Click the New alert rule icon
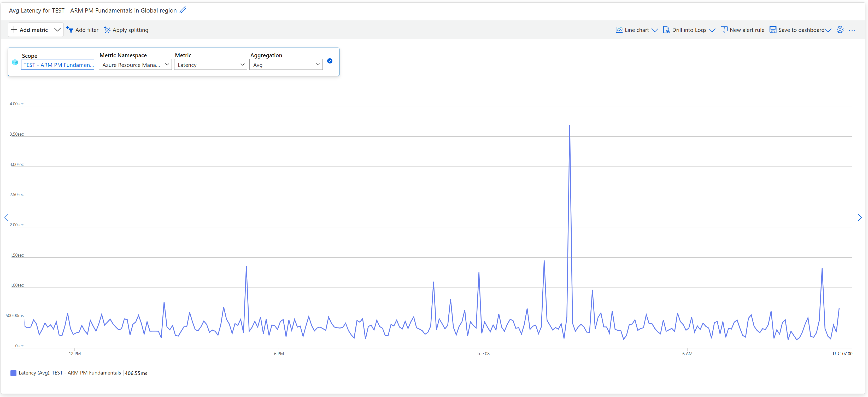The image size is (868, 397). [724, 30]
